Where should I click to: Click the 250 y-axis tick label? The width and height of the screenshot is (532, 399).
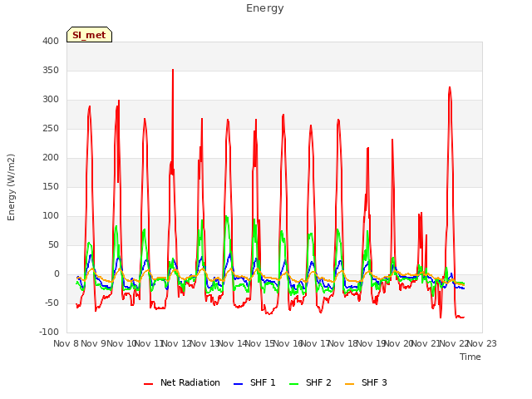click(51, 129)
